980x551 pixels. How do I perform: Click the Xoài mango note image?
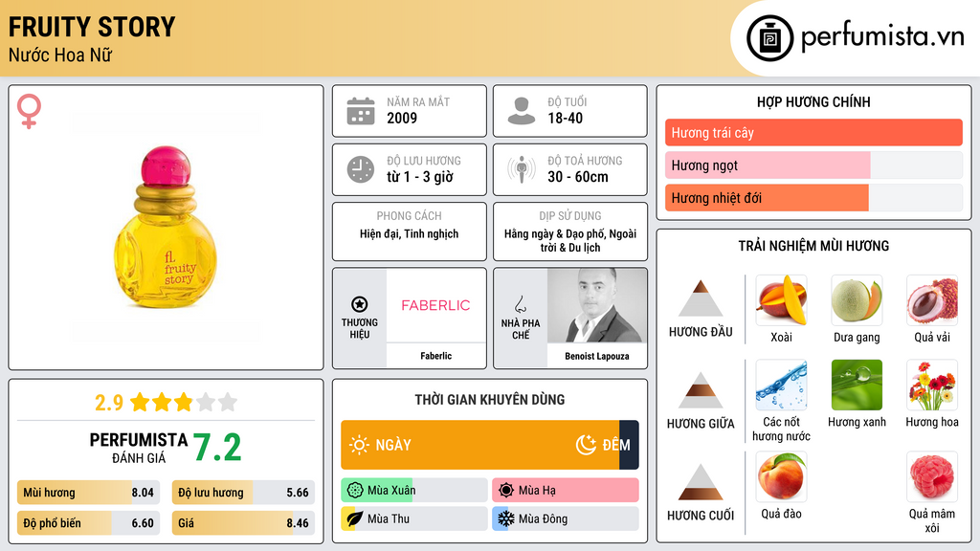click(x=781, y=299)
